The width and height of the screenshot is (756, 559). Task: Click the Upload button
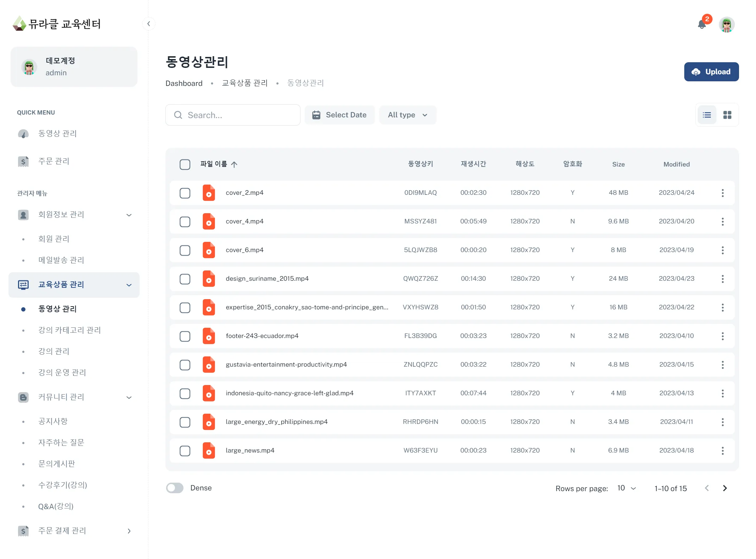pyautogui.click(x=711, y=72)
